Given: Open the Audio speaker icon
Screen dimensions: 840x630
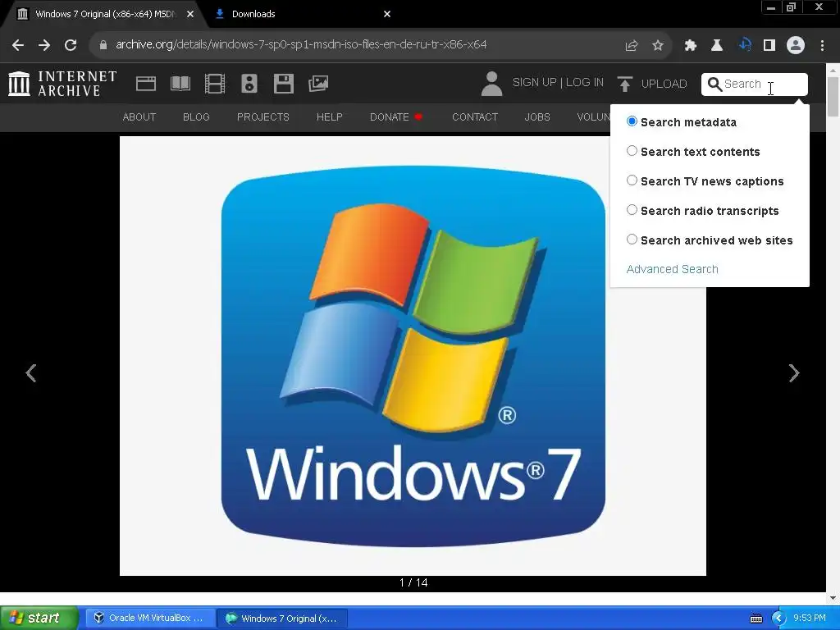Looking at the screenshot, I should (x=249, y=84).
